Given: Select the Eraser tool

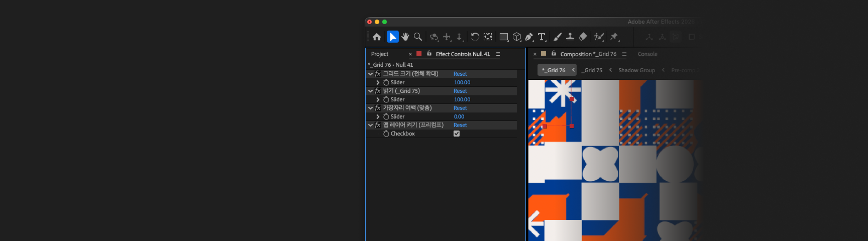Looking at the screenshot, I should pyautogui.click(x=583, y=37).
